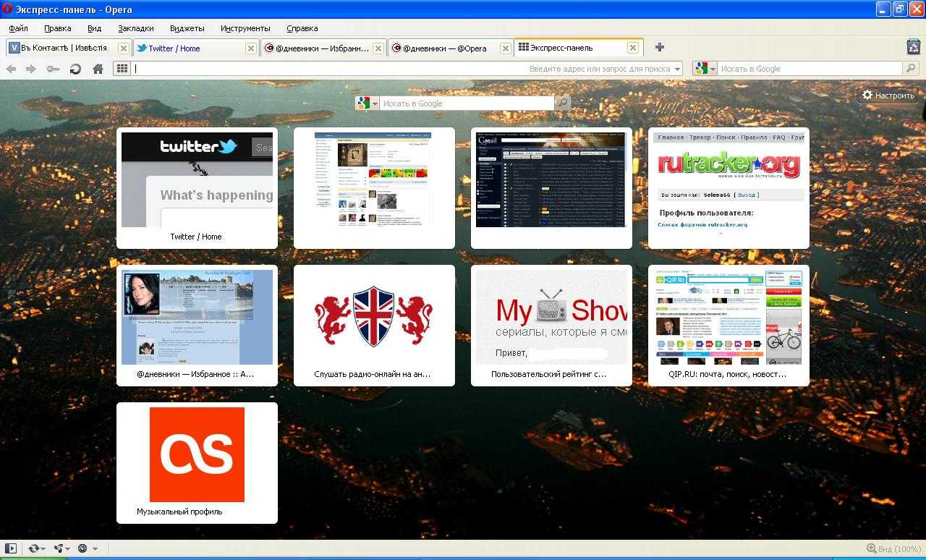Click the Speed Dial grid icon in address bar
Image resolution: width=926 pixels, height=560 pixels.
point(122,69)
